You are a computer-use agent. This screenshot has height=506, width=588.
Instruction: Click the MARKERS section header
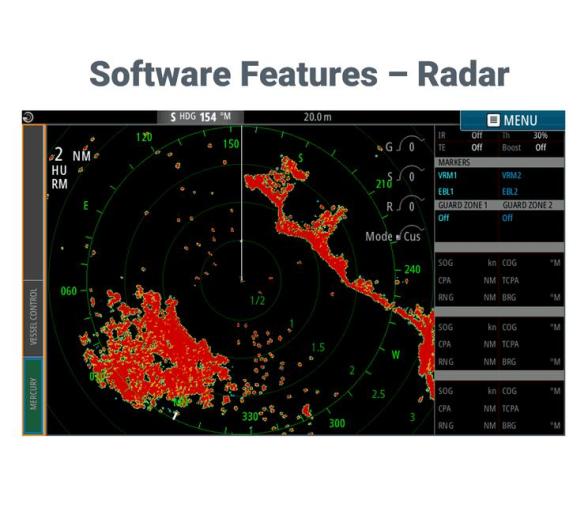click(x=500, y=162)
